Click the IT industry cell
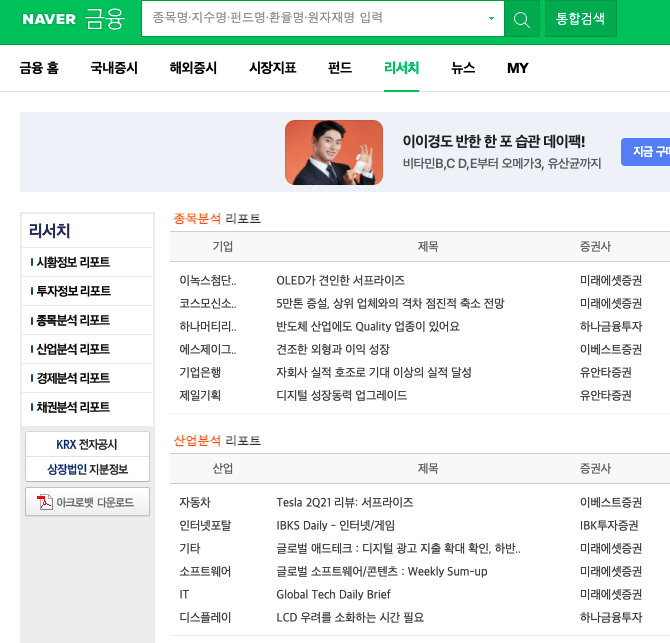The width and height of the screenshot is (670, 643). click(x=184, y=595)
